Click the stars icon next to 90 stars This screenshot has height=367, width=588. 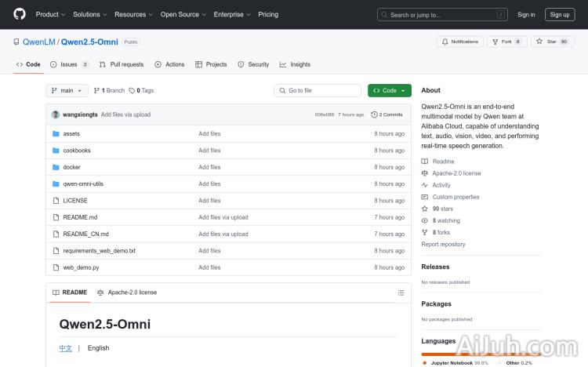tap(424, 209)
